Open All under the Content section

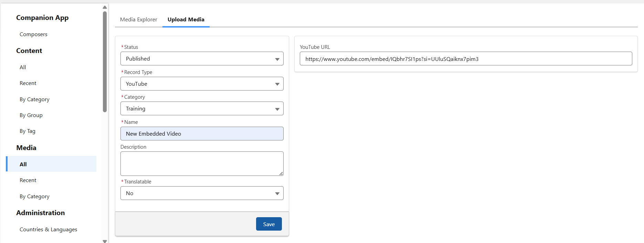23,67
